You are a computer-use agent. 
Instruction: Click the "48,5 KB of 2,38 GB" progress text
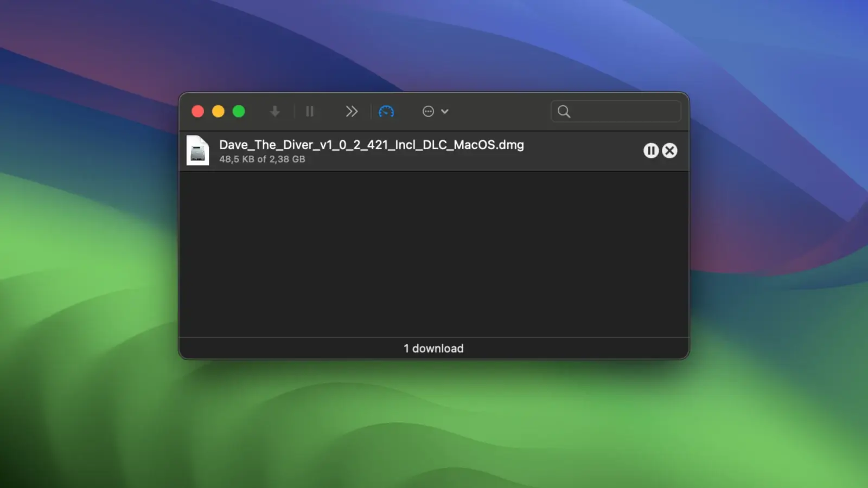click(262, 159)
